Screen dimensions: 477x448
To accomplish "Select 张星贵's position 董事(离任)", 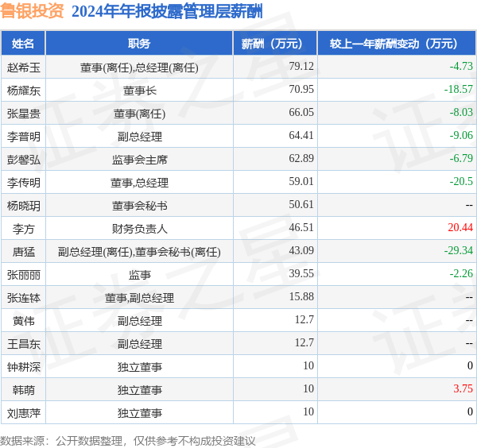I will click(x=139, y=114).
